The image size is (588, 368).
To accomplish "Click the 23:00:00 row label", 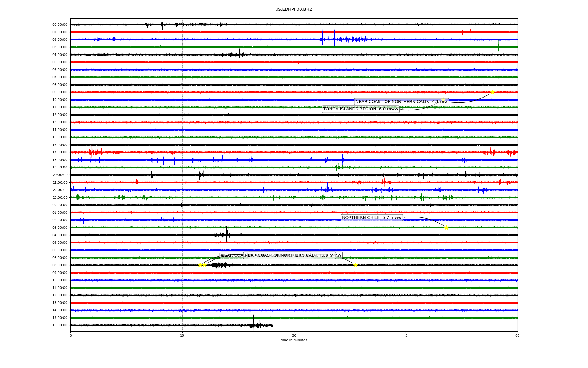I will 60,197.
